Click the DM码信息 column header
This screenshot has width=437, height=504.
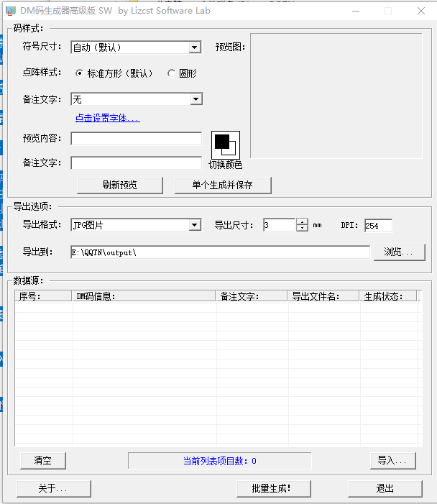143,295
